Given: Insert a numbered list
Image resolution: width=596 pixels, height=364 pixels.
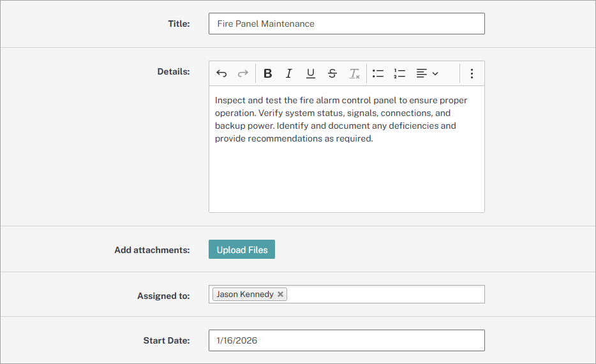Looking at the screenshot, I should 399,73.
